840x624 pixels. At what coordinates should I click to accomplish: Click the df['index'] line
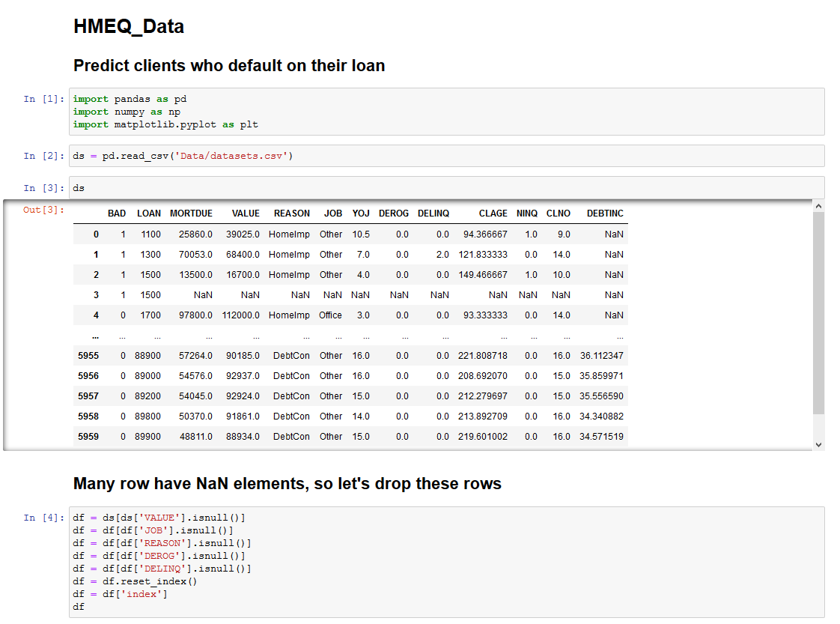[x=120, y=594]
